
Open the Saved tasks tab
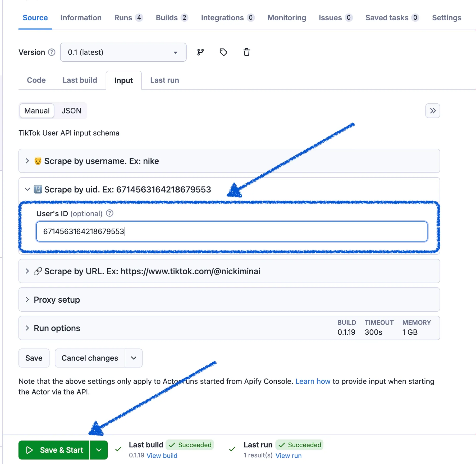tap(392, 18)
